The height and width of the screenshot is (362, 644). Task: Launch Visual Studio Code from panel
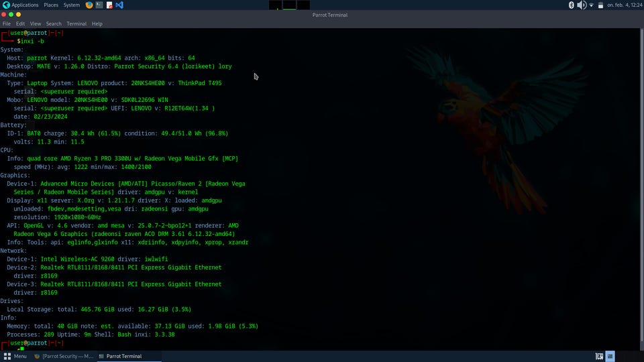(x=119, y=5)
